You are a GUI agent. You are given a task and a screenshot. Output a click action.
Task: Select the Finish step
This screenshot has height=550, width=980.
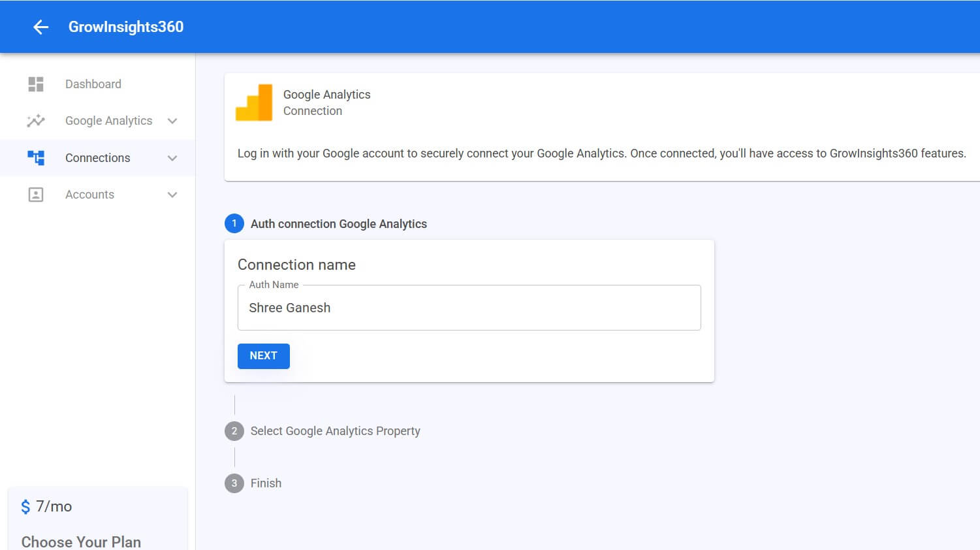(x=266, y=483)
